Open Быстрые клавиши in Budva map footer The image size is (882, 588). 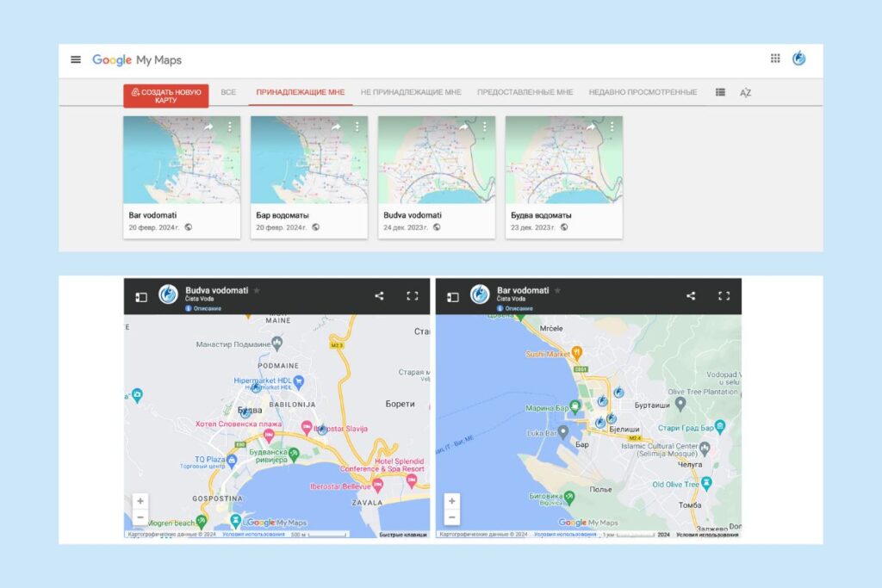(403, 535)
